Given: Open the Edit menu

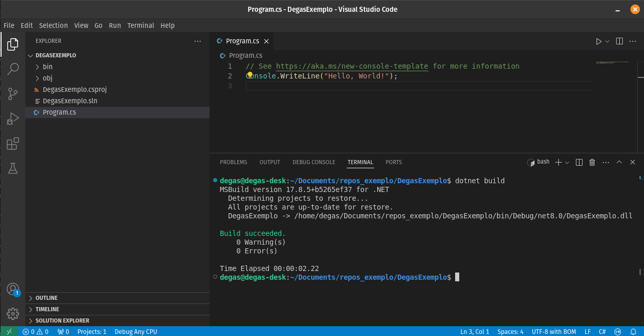Looking at the screenshot, I should pos(27,25).
